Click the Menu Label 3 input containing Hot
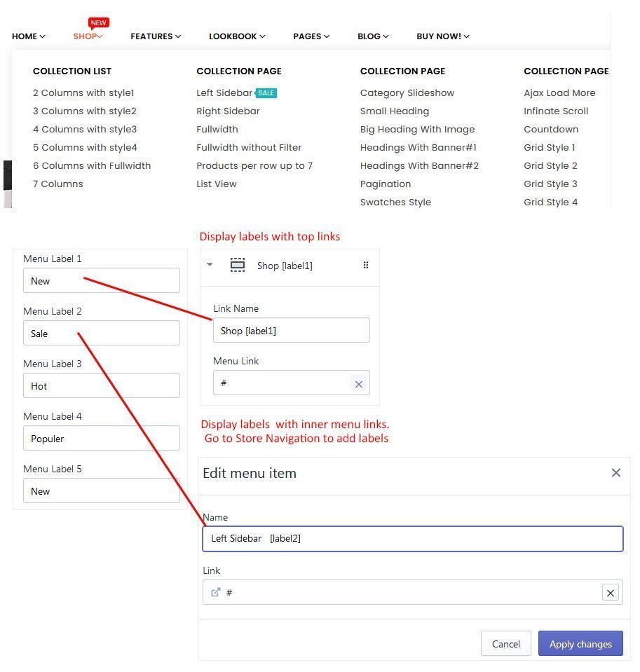Screen dimensions: 640x672 click(x=102, y=385)
